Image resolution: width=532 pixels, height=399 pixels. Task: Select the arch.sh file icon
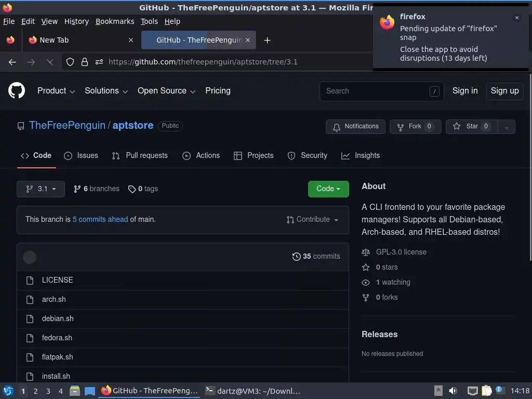[30, 300]
